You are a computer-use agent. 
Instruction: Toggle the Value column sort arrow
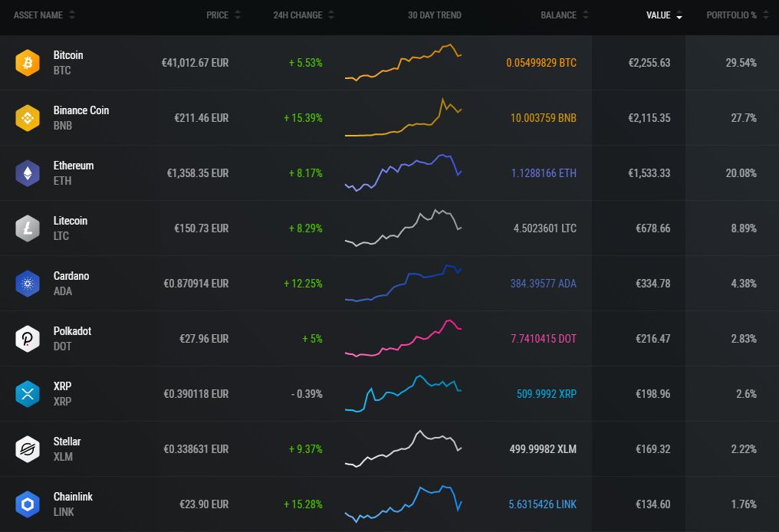point(679,16)
